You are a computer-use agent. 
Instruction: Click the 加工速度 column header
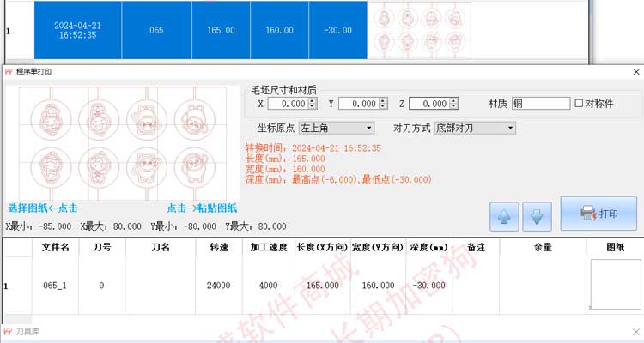click(x=269, y=248)
